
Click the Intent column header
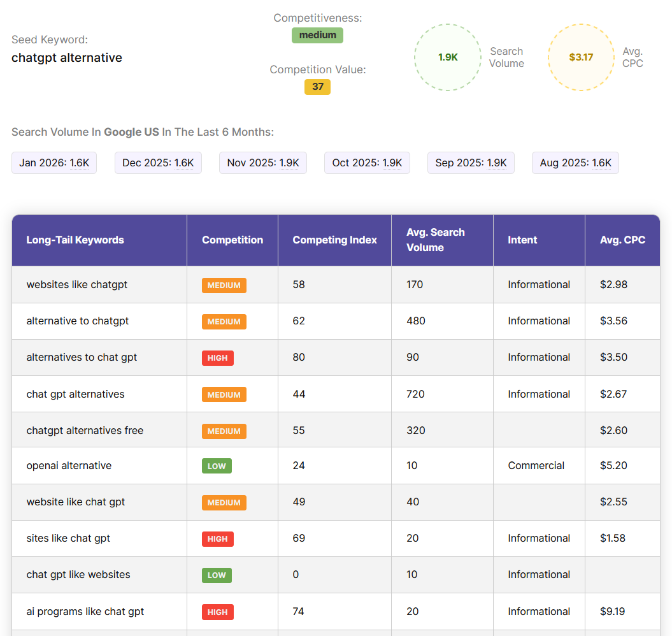[x=522, y=240]
